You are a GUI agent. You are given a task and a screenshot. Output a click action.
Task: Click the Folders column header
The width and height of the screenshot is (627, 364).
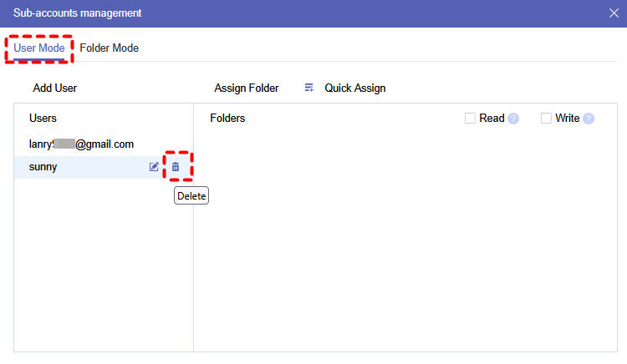(227, 119)
